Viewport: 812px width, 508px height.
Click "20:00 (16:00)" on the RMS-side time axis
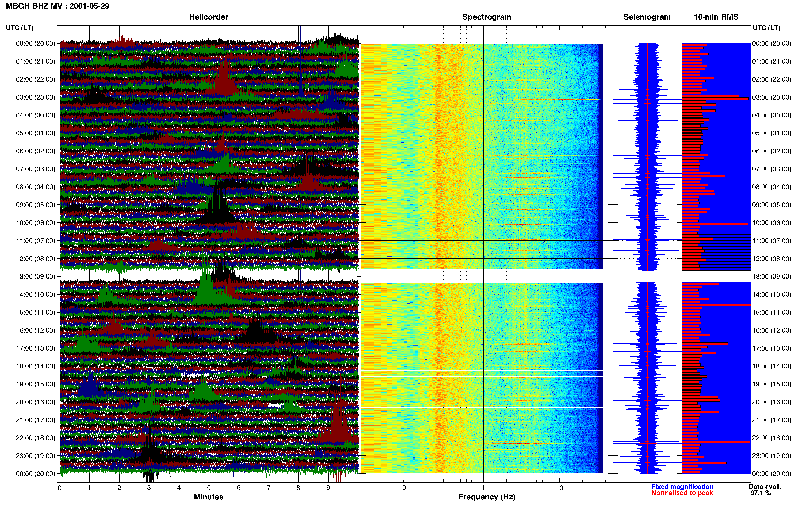[x=772, y=402]
